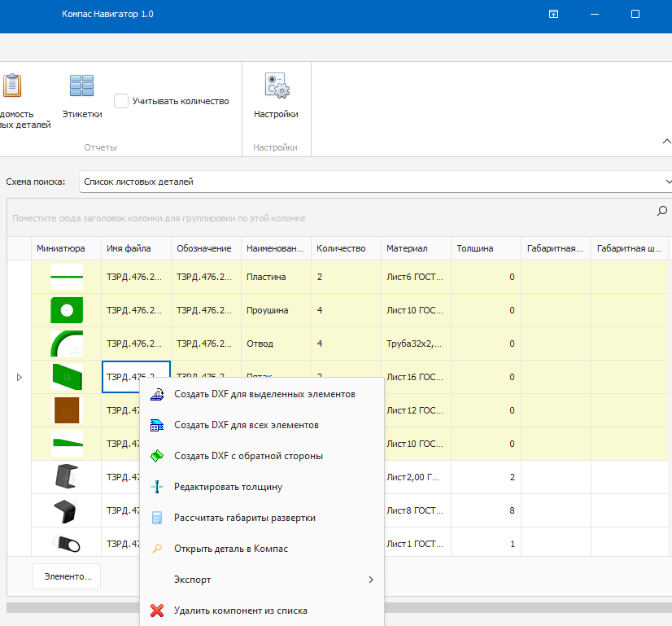This screenshot has height=626, width=672.
Task: Click the red X Удалить компонент icon
Action: [x=158, y=611]
